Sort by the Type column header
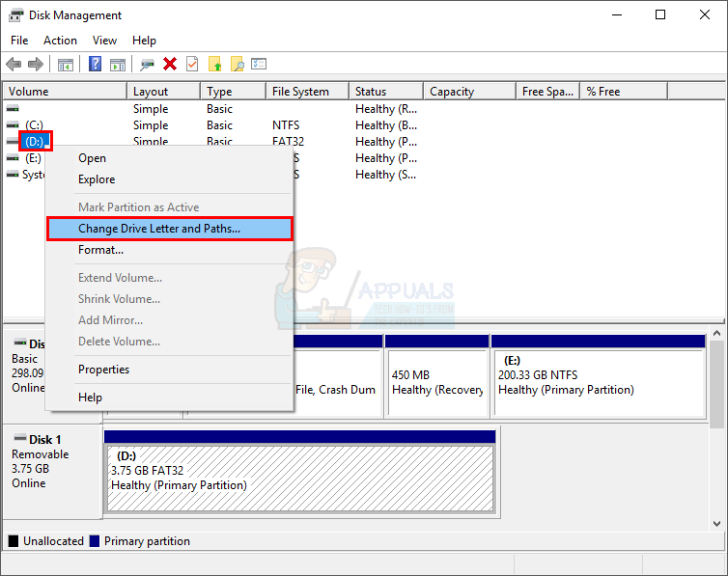Image resolution: width=728 pixels, height=576 pixels. point(234,92)
